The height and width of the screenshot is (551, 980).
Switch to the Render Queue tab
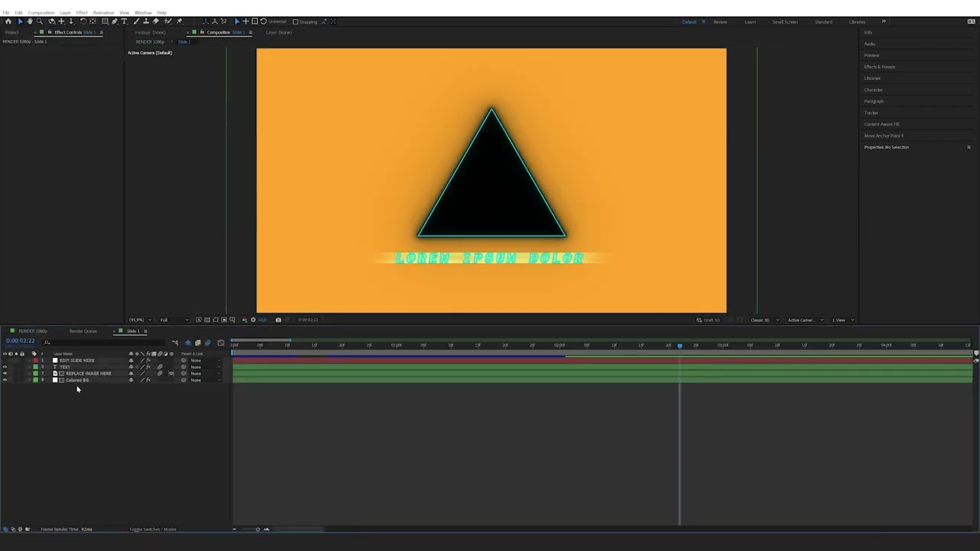click(83, 331)
